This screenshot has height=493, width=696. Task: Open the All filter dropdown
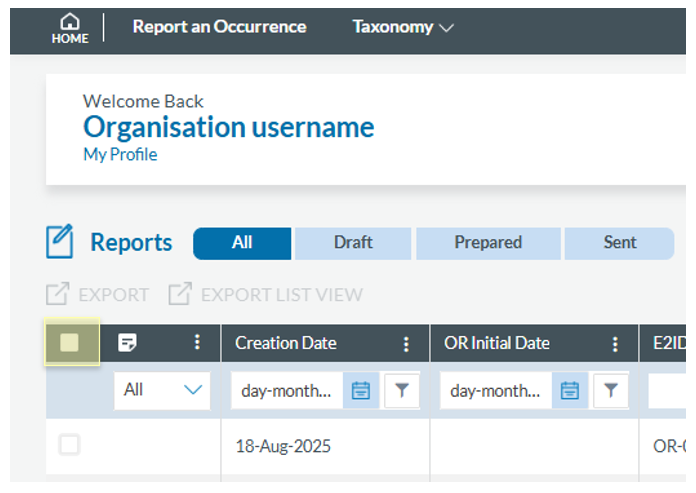[x=162, y=391]
